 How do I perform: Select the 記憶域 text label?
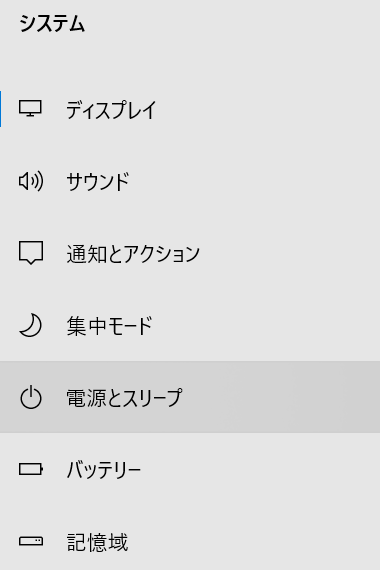(x=97, y=542)
